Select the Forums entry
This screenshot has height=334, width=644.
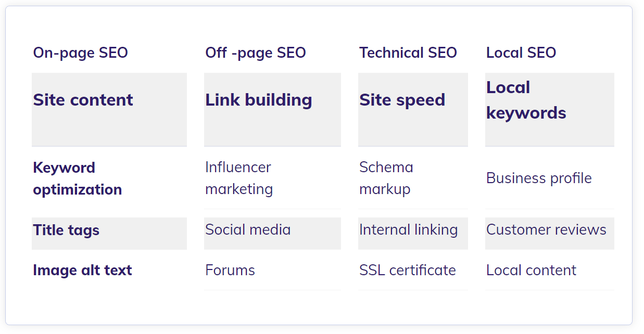click(x=230, y=270)
